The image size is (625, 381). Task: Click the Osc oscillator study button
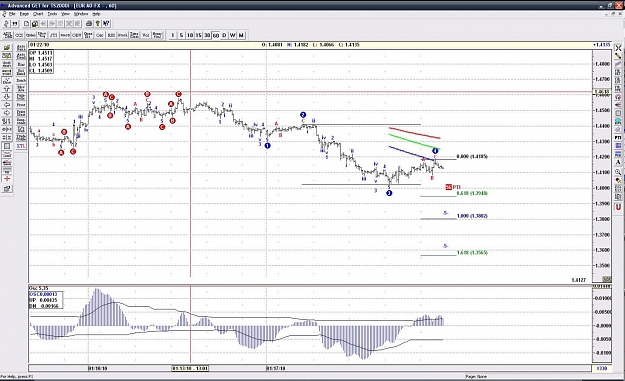100,35
